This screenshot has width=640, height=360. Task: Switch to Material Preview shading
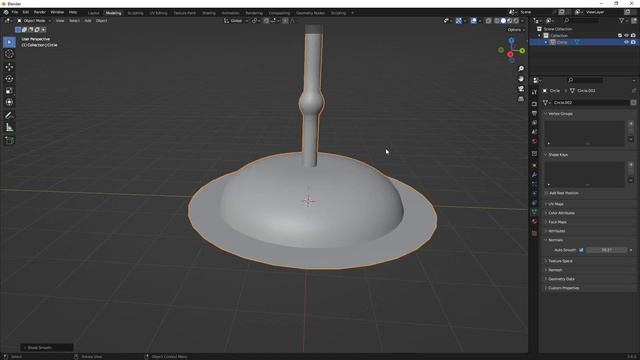tap(509, 21)
